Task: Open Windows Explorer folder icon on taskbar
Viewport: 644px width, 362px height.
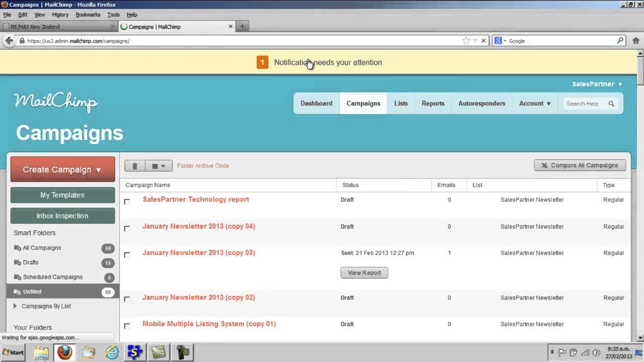Action: 41,352
